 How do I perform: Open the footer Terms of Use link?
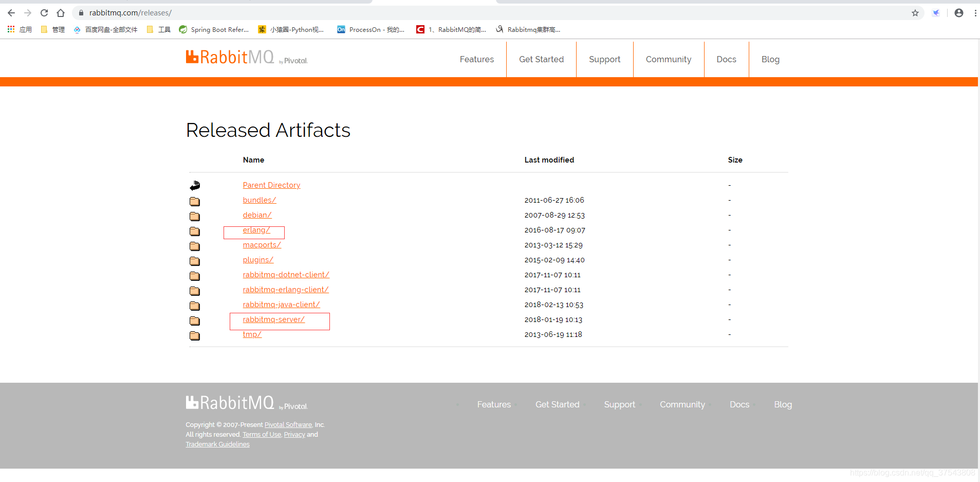[x=262, y=435]
